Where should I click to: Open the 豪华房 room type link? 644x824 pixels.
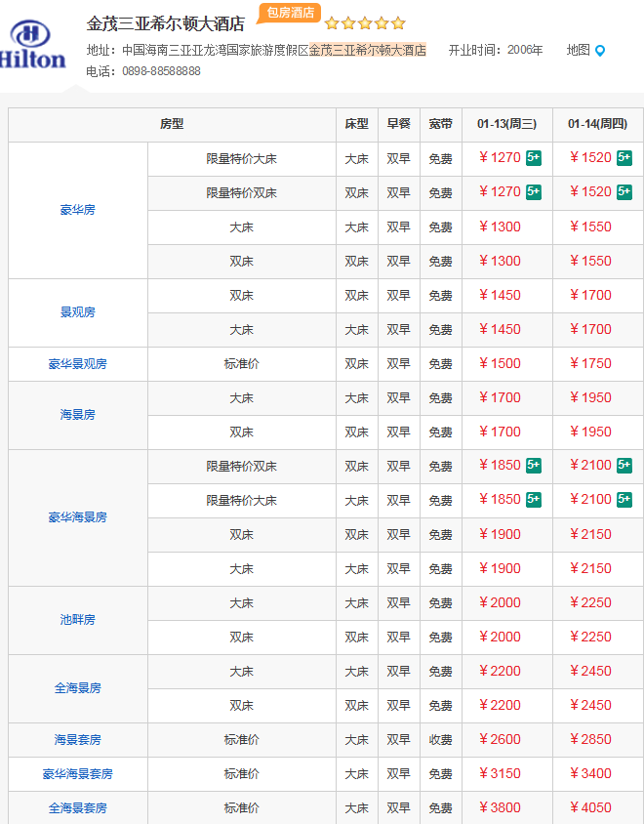tap(78, 210)
